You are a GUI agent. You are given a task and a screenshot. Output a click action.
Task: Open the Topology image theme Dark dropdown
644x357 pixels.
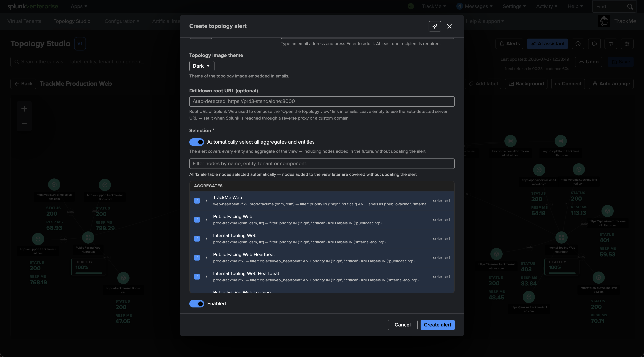[201, 66]
